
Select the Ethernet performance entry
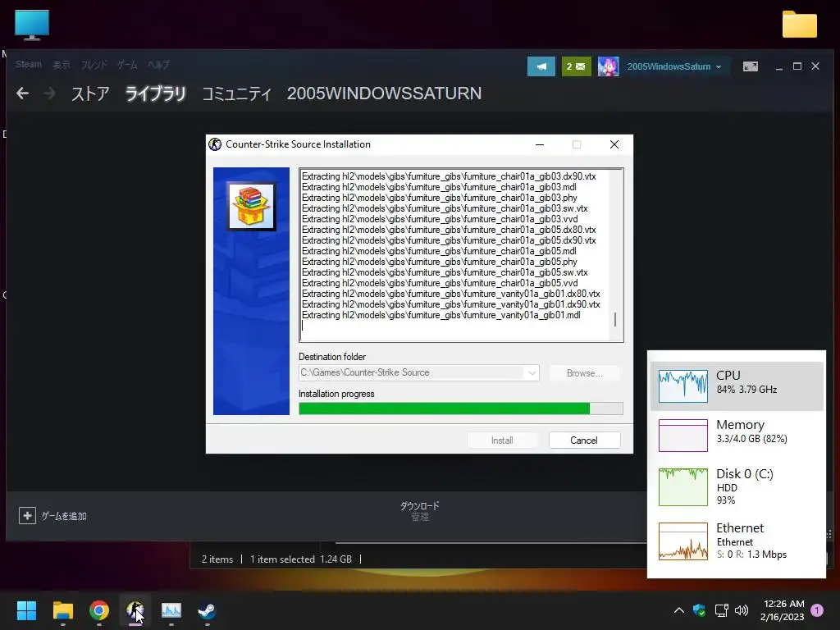coord(737,541)
